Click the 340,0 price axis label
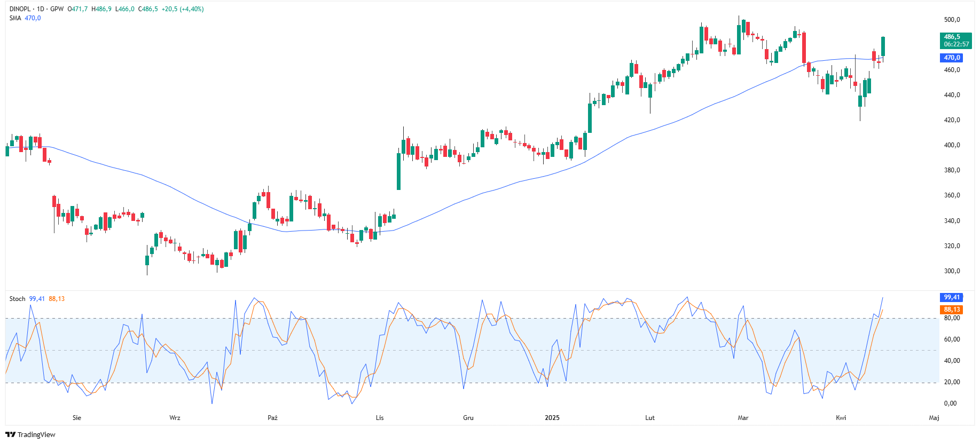The image size is (980, 444). tap(952, 221)
